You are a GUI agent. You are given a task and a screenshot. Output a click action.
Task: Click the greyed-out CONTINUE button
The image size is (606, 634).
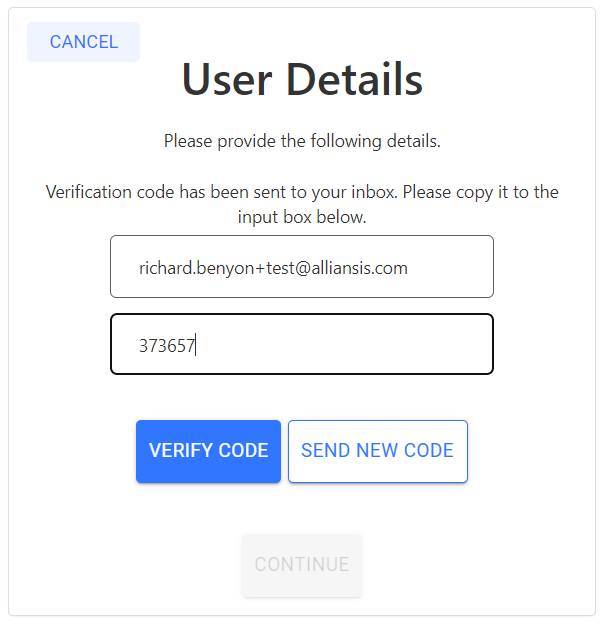(302, 565)
